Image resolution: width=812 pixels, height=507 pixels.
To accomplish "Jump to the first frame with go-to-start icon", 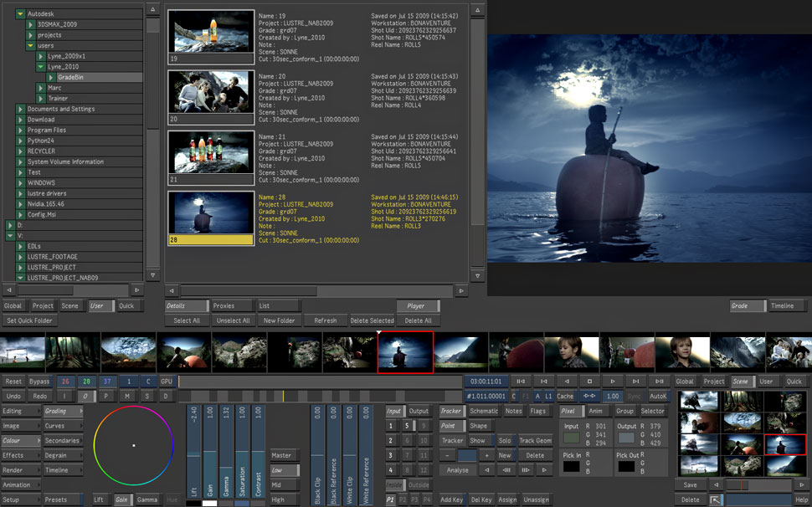I will pyautogui.click(x=521, y=382).
